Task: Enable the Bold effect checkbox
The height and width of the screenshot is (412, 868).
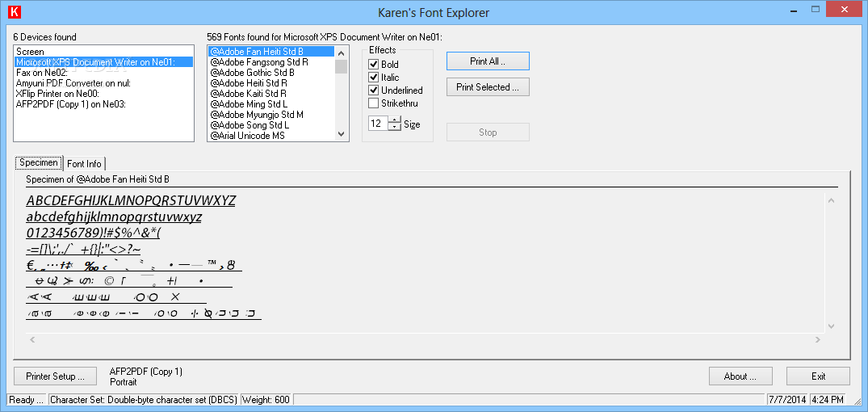Action: tap(373, 65)
